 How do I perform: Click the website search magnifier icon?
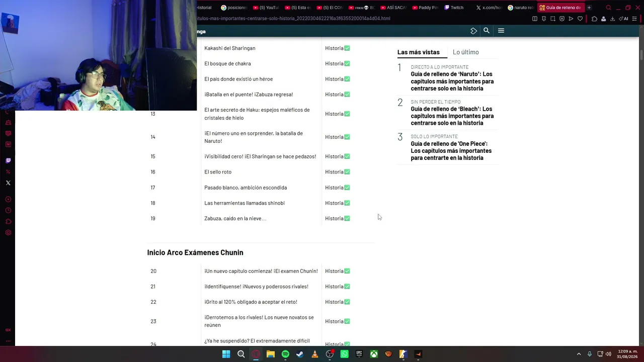click(487, 31)
